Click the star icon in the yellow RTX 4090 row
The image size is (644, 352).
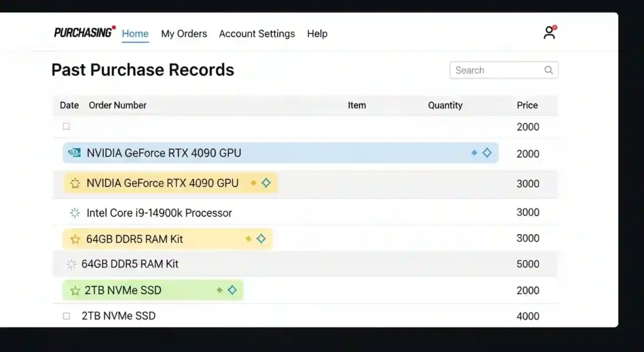(x=75, y=183)
